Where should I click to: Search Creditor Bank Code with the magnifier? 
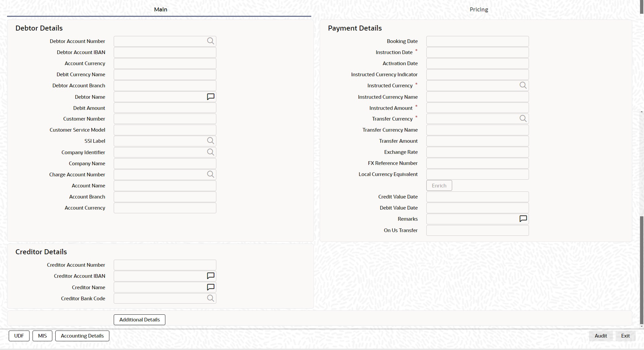tap(210, 298)
